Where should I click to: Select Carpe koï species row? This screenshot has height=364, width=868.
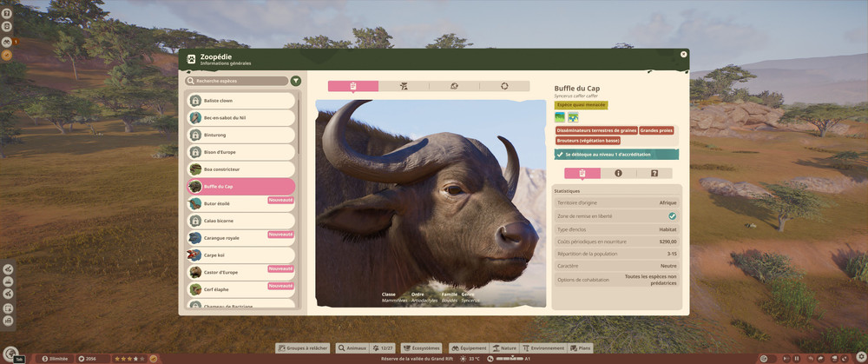(x=240, y=255)
